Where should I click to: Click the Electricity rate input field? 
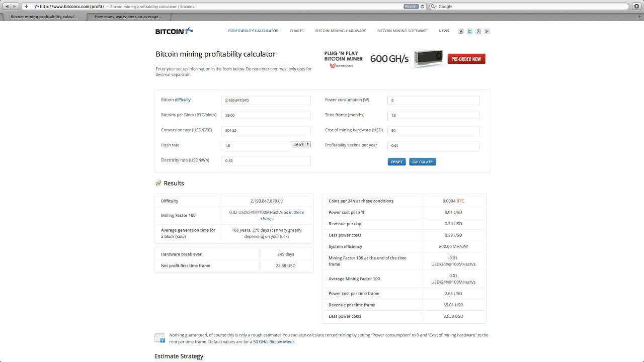click(x=266, y=160)
